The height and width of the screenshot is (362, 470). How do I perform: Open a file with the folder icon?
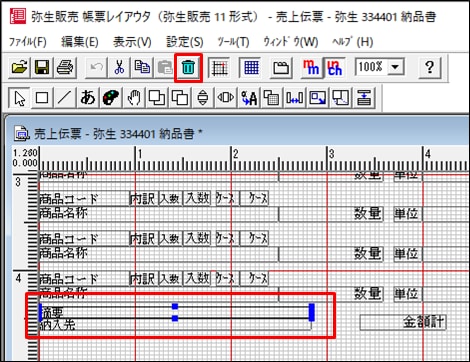pyautogui.click(x=19, y=68)
